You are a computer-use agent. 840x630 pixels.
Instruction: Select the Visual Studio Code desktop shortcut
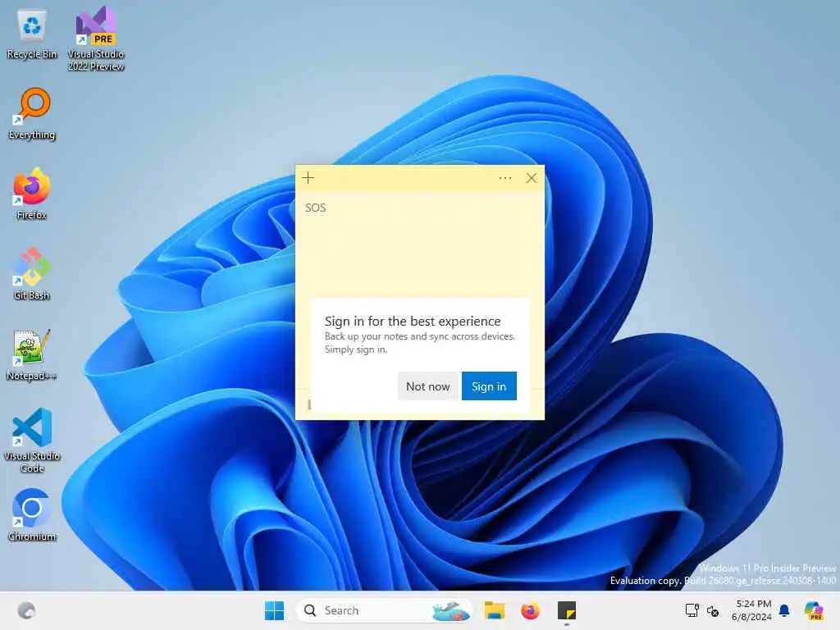pos(32,441)
